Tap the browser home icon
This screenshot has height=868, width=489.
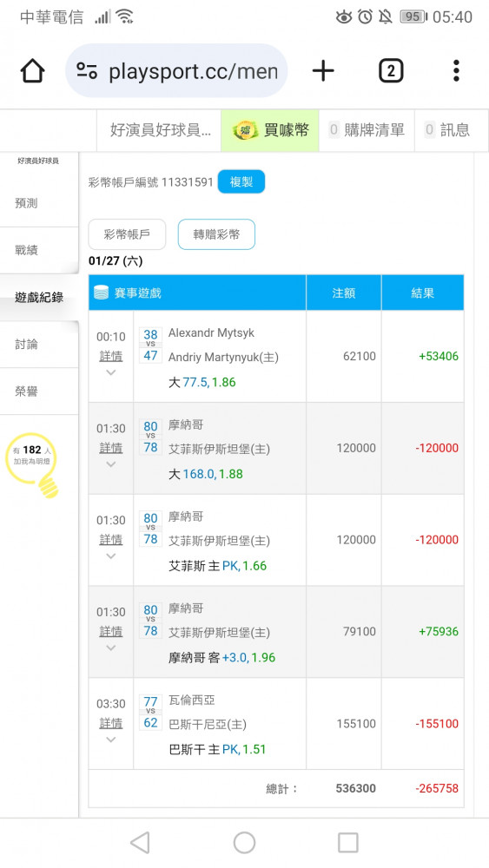click(32, 71)
